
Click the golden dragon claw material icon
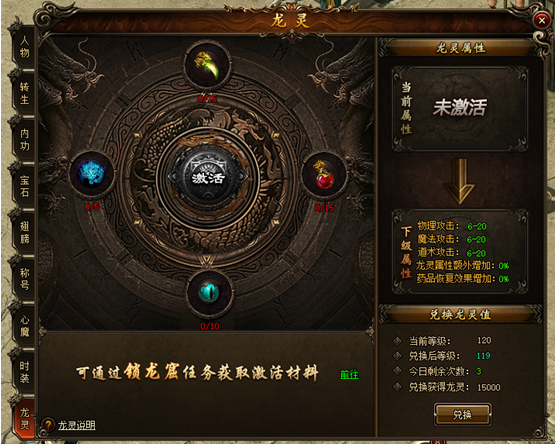click(207, 66)
